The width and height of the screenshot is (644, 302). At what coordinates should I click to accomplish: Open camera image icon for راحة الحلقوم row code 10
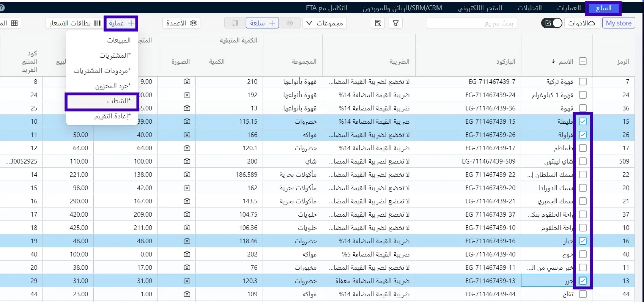(x=187, y=228)
